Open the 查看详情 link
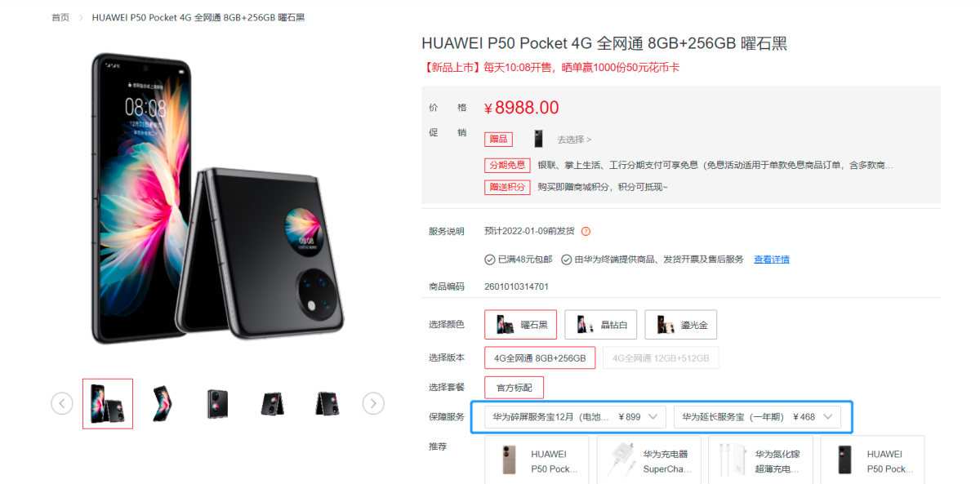Screen dimensions: 980x484 coord(772,260)
